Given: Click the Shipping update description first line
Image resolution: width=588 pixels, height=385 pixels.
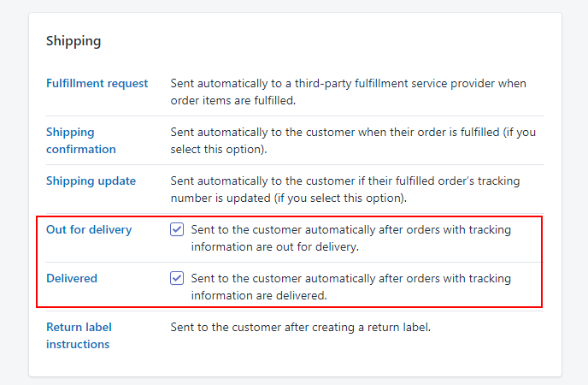Looking at the screenshot, I should click(345, 181).
